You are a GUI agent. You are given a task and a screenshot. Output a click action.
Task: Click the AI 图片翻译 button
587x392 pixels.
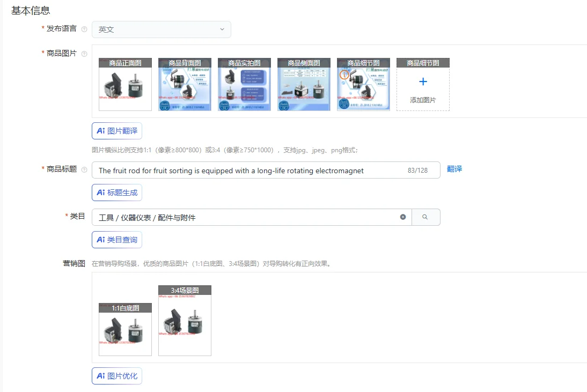[x=117, y=131]
